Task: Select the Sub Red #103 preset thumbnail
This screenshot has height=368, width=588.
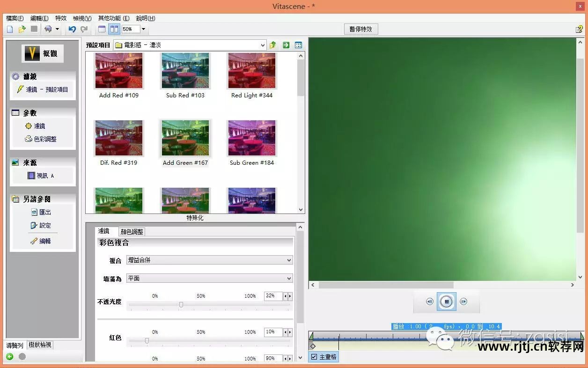Action: [x=185, y=71]
